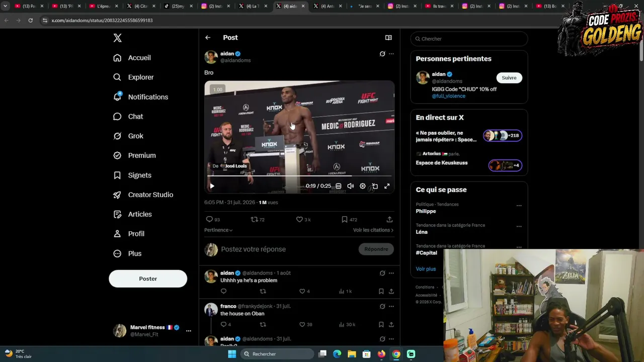
Task: Enter video fullscreen mode
Action: click(x=387, y=186)
